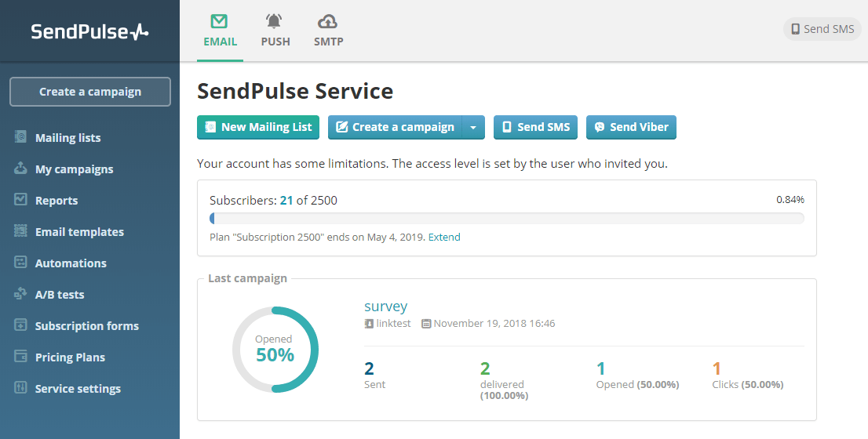Open A/B tests in the sidebar
Screen dimensions: 868x439
60,295
